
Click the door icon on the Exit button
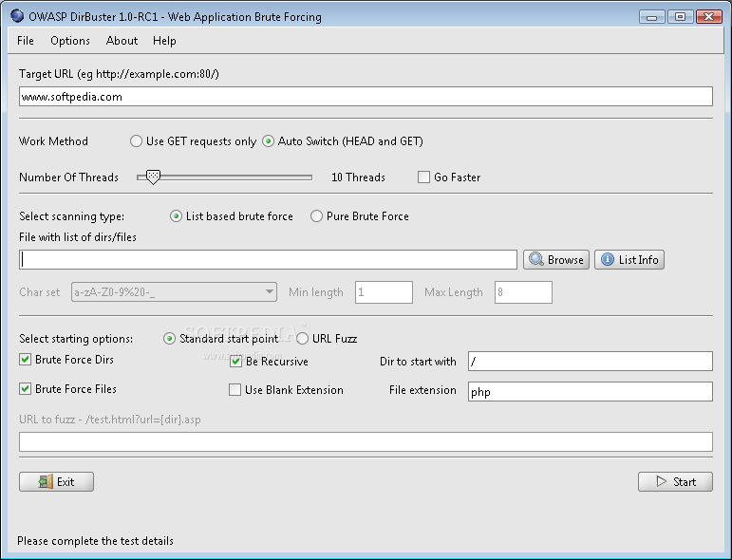tap(46, 481)
